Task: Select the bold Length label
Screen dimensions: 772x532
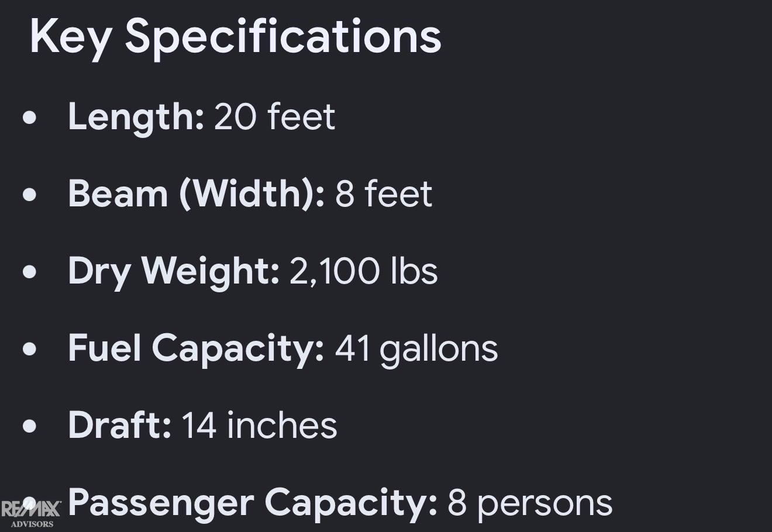Action: tap(136, 117)
